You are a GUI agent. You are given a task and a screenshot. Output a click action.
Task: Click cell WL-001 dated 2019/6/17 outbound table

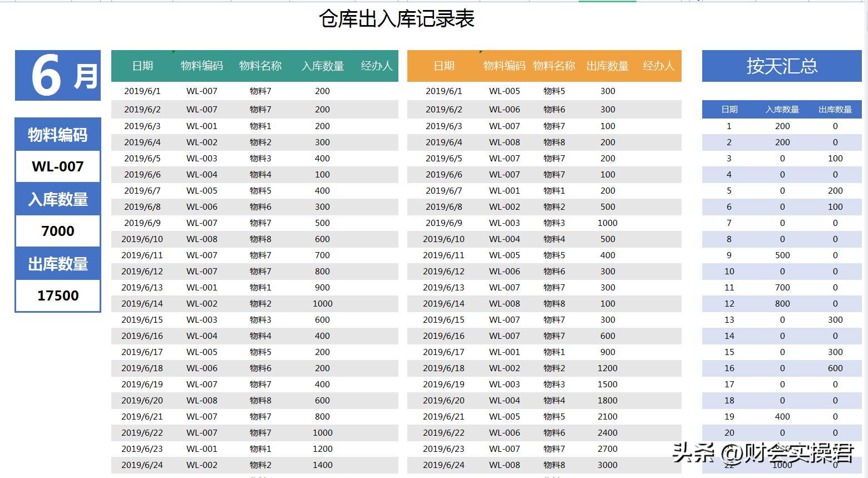click(x=504, y=352)
